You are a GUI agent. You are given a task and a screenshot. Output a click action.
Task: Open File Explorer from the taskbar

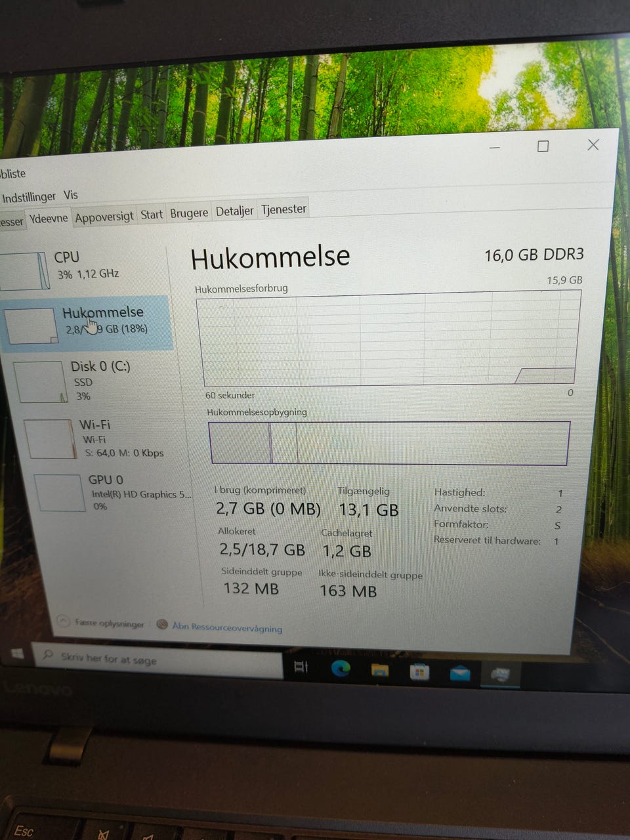(x=380, y=670)
